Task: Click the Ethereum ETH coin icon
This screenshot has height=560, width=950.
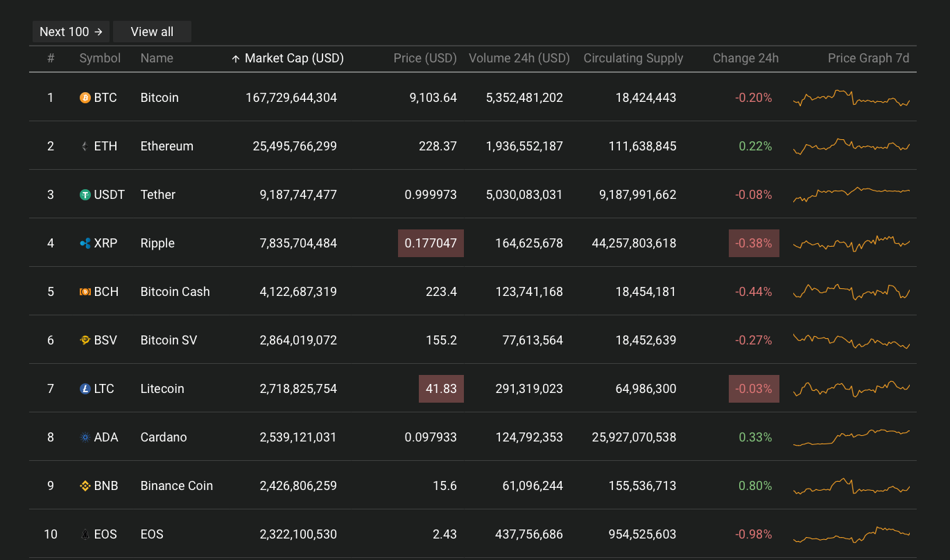Action: tap(85, 146)
